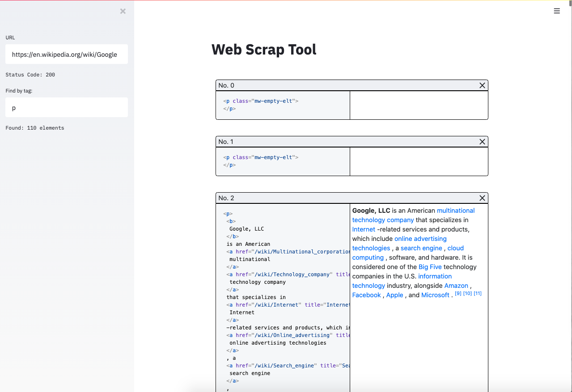
Task: Click the Web Scrap Tool heading
Action: [264, 49]
